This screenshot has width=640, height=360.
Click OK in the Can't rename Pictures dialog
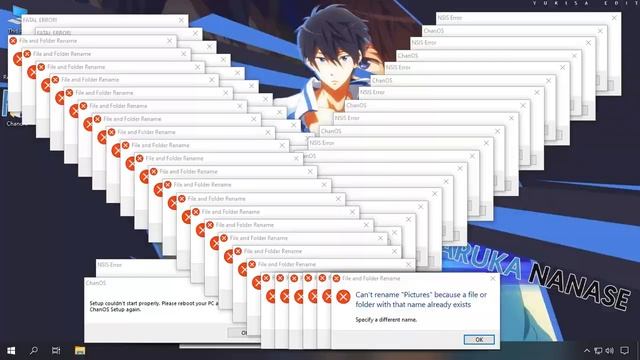479,340
